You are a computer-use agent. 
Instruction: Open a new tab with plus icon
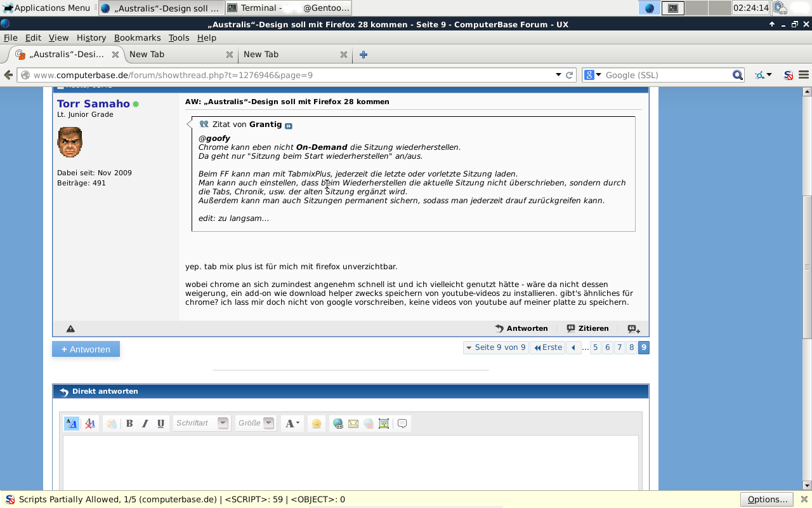tap(363, 55)
